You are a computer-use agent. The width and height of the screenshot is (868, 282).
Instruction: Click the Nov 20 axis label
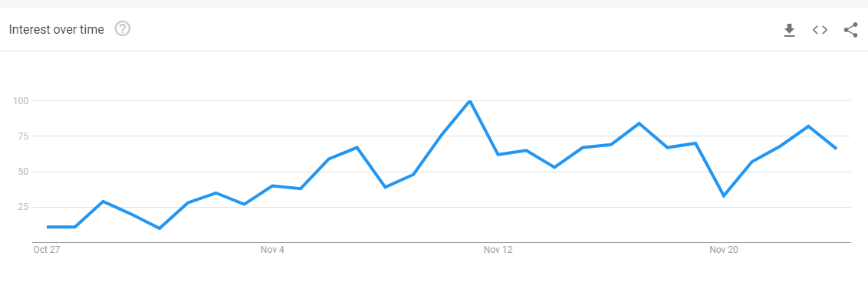[724, 250]
